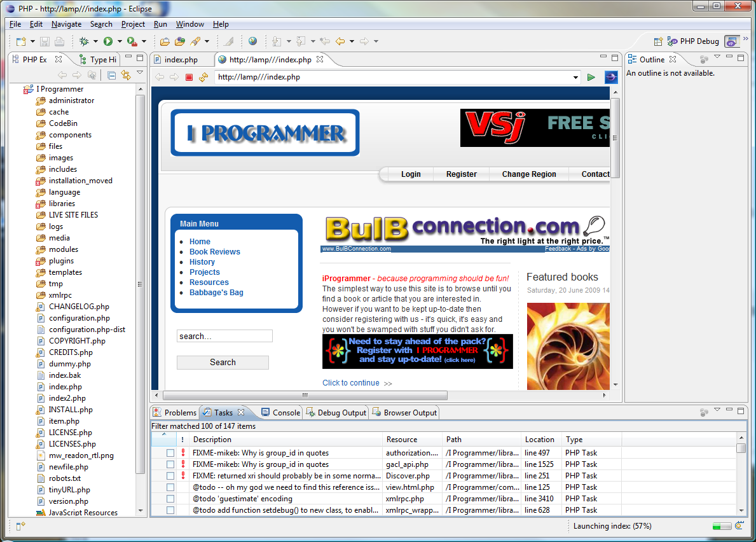Image resolution: width=756 pixels, height=542 pixels.
Task: Open the Forward history dropdown in main toolbar
Action: [376, 41]
